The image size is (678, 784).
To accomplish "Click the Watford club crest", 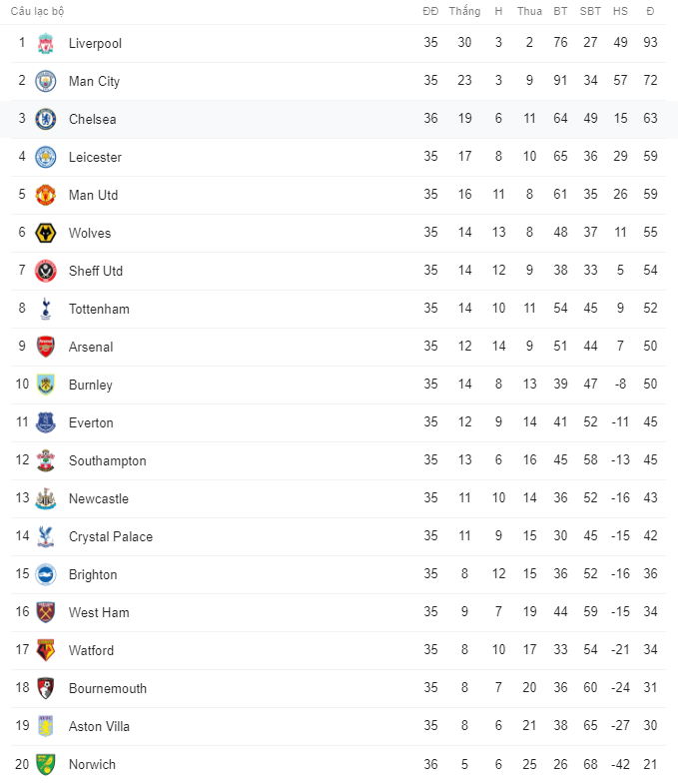I will [46, 650].
